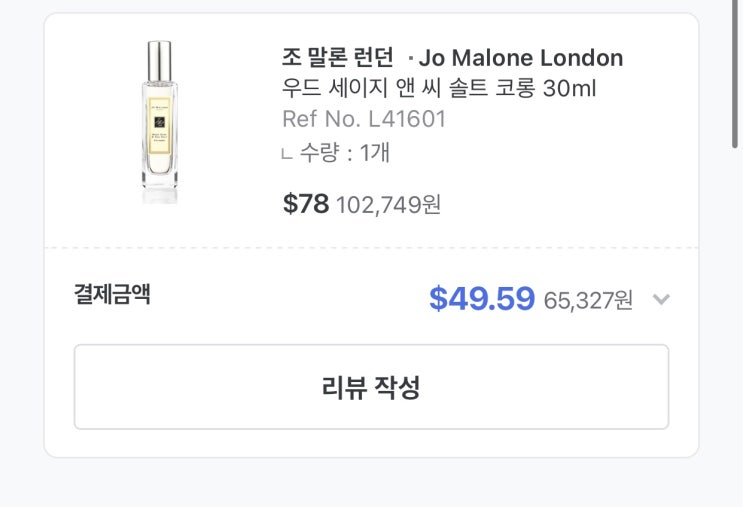Viewport: 743px width, 507px height.
Task: Tap the 65,327원 payment amount in won
Action: coord(588,300)
